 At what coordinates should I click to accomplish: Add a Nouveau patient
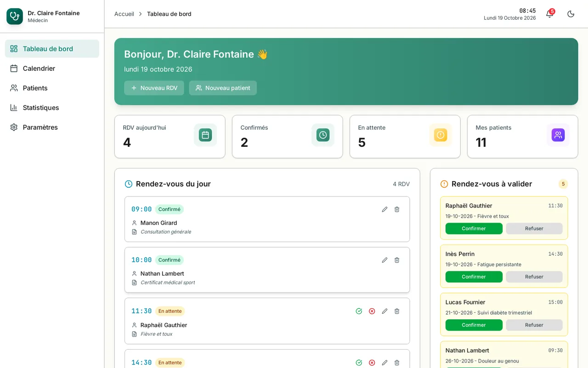(223, 88)
